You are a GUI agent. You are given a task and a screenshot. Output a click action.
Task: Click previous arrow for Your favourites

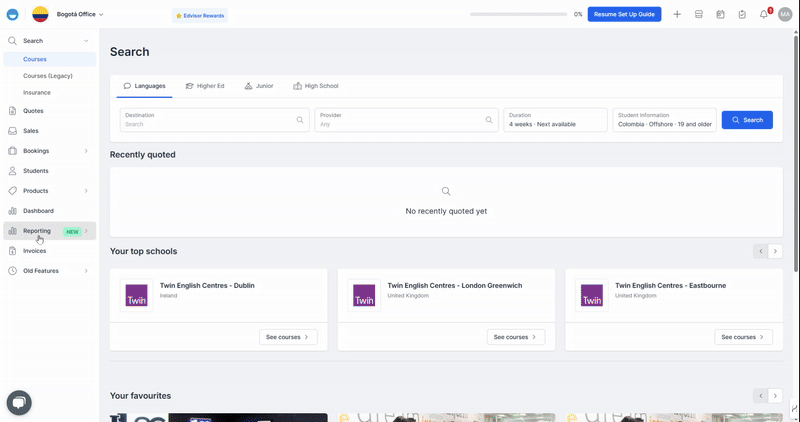tap(761, 395)
